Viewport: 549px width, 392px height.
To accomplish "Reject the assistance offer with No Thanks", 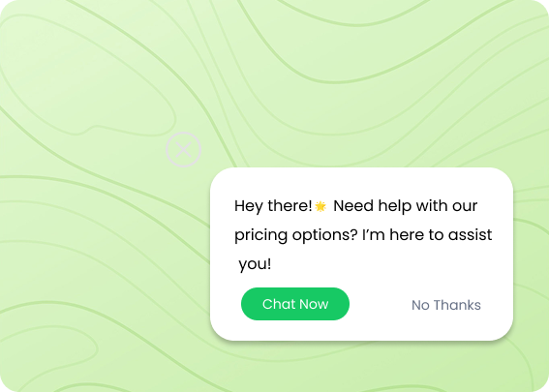I will (446, 305).
